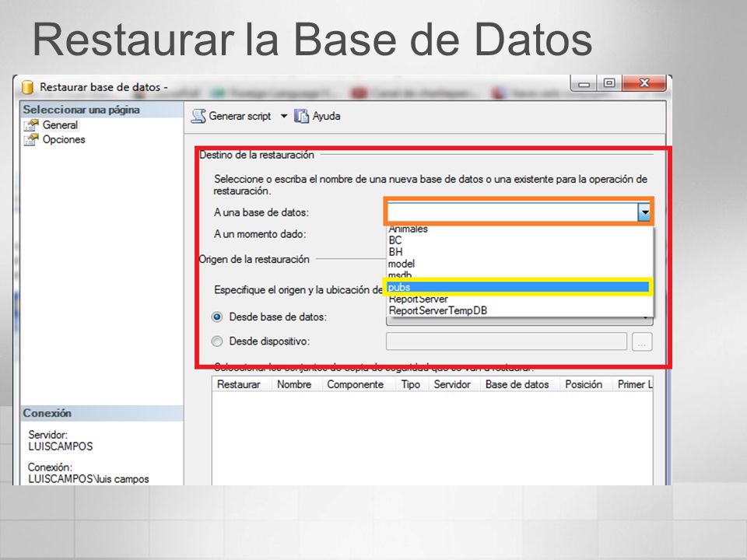
Task: Click the browse (...) button for device
Action: [642, 342]
